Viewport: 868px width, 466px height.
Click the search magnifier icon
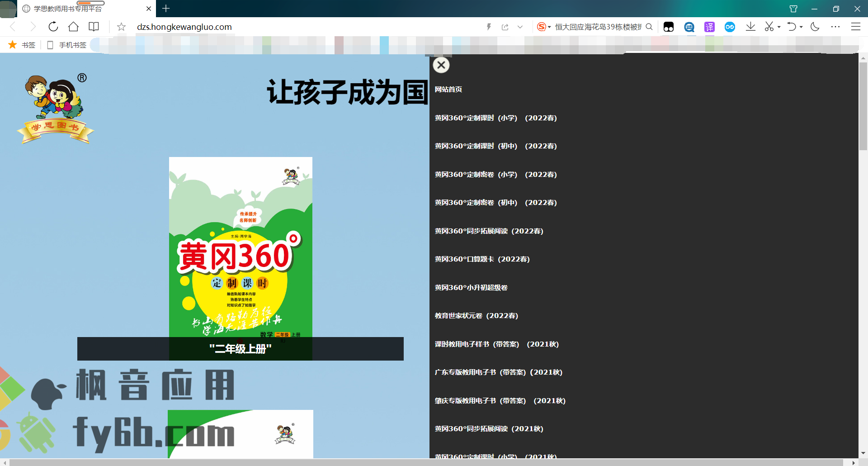point(649,27)
